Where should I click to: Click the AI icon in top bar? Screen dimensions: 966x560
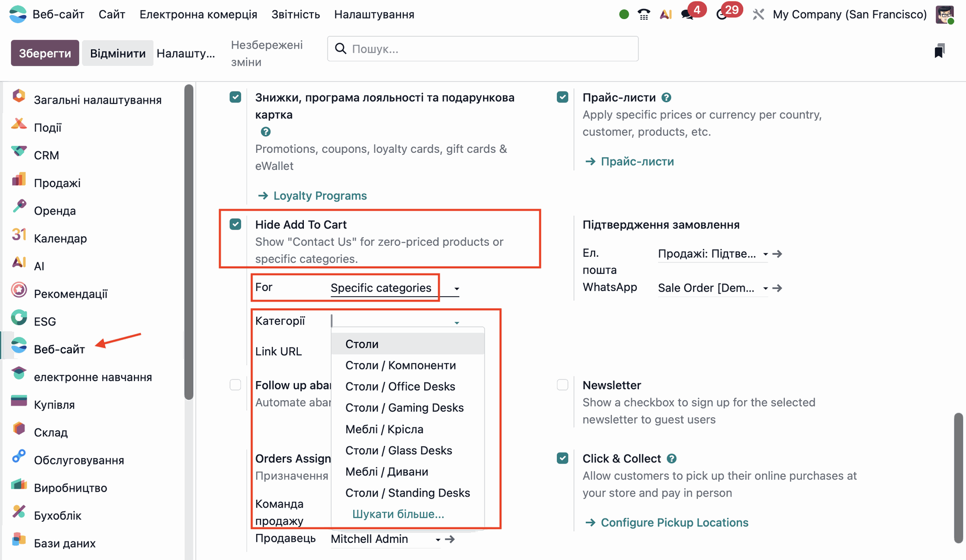[666, 15]
